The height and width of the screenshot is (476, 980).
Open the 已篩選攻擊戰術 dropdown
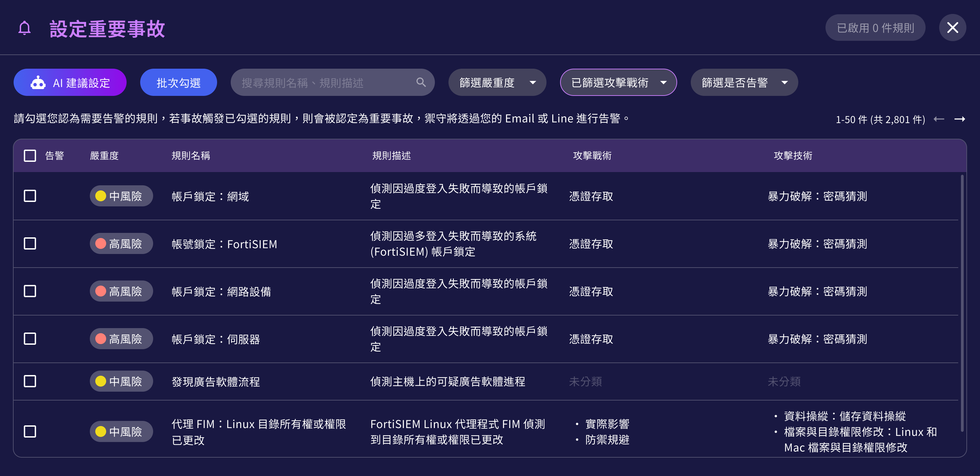pyautogui.click(x=618, y=82)
